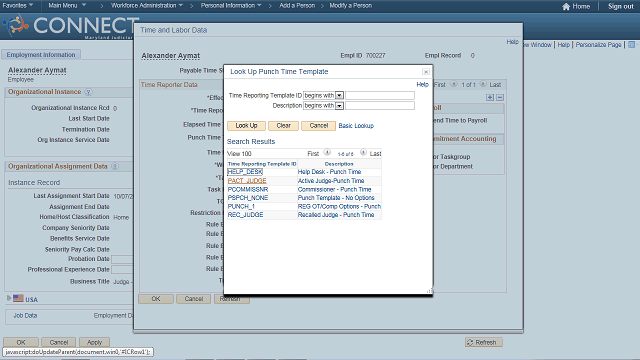Close the Look Up Punch Time Template dialog
The height and width of the screenshot is (360, 640).
[426, 72]
